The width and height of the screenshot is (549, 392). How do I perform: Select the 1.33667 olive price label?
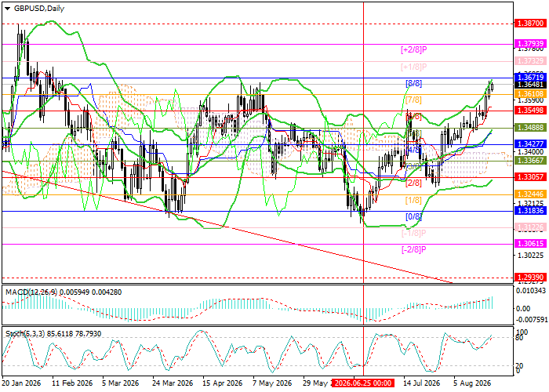pos(530,161)
